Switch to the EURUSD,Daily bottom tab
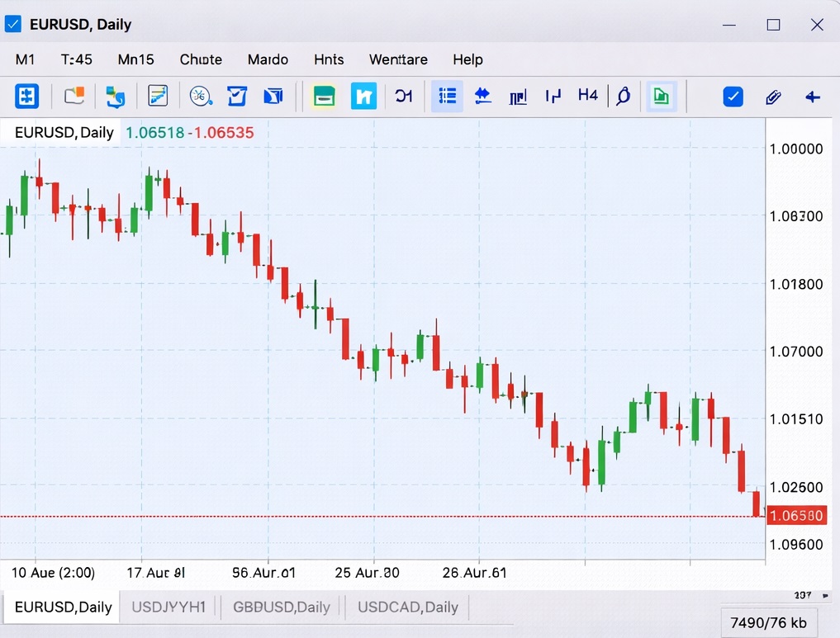The image size is (840, 638). 63,607
